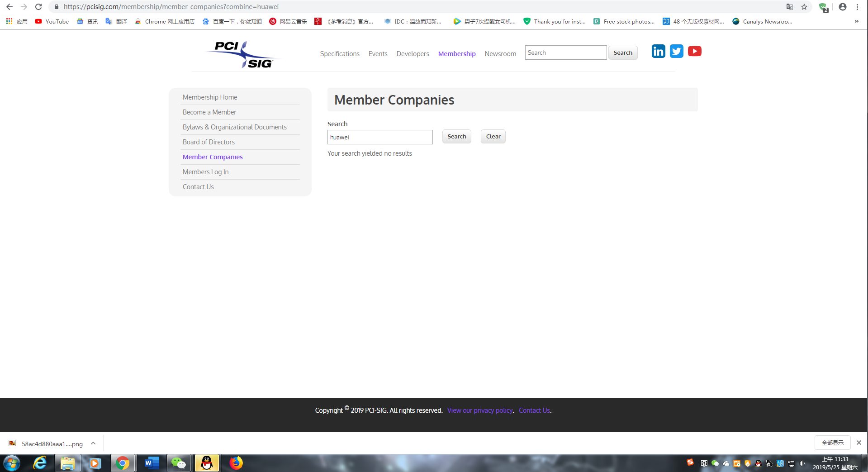This screenshot has height=472, width=868.
Task: View site security info via lock icon
Action: (x=56, y=7)
